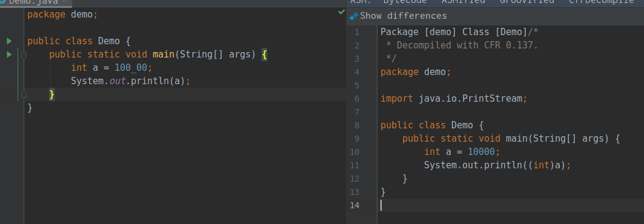Collapse main method at closing brace fold marker
This screenshot has height=224, width=644.
(24, 94)
